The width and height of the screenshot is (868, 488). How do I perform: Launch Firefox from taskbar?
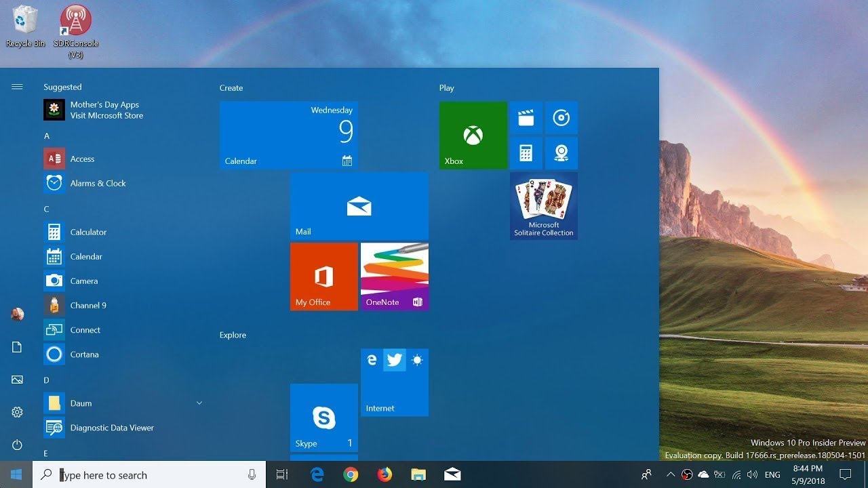tap(384, 475)
